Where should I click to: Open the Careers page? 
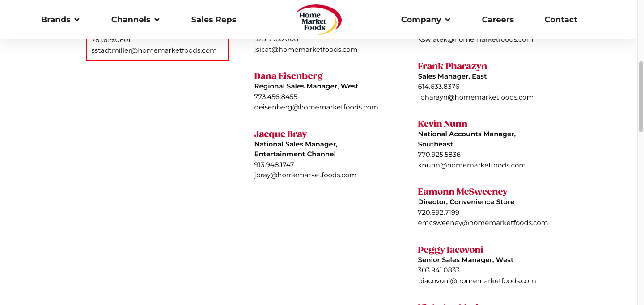(x=498, y=20)
